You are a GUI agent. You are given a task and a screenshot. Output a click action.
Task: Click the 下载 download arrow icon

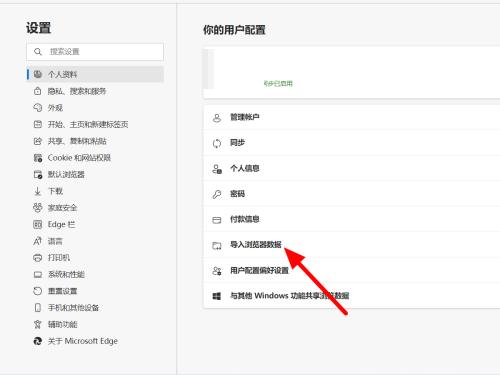click(38, 191)
